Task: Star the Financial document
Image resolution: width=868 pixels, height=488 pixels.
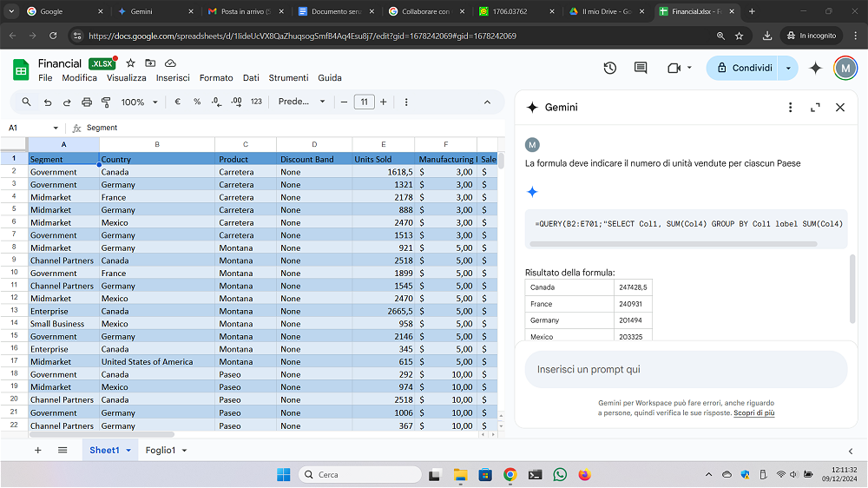Action: pos(131,63)
